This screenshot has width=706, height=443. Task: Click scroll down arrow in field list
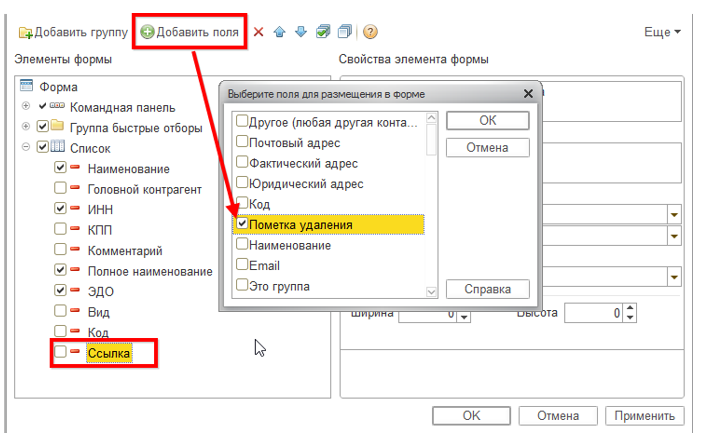[431, 292]
